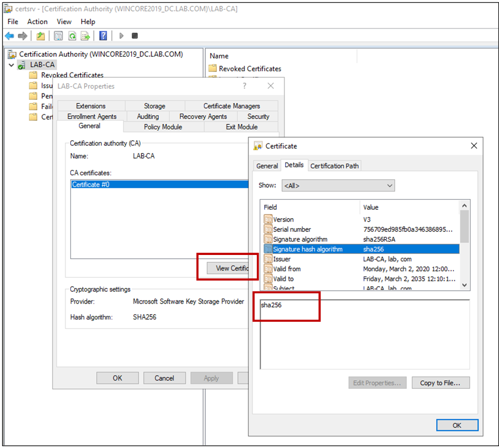The image size is (499, 448).
Task: Click the Back navigation arrow in toolbar
Action: (10, 36)
